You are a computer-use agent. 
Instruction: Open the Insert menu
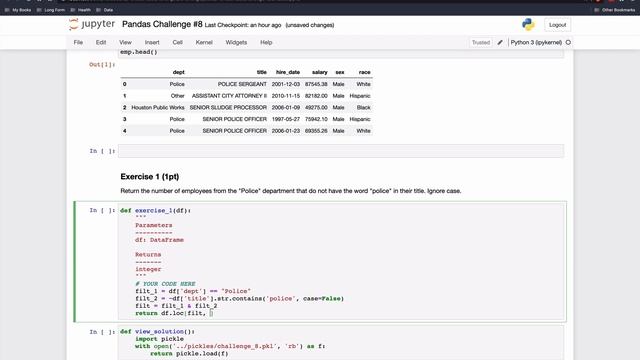152,42
